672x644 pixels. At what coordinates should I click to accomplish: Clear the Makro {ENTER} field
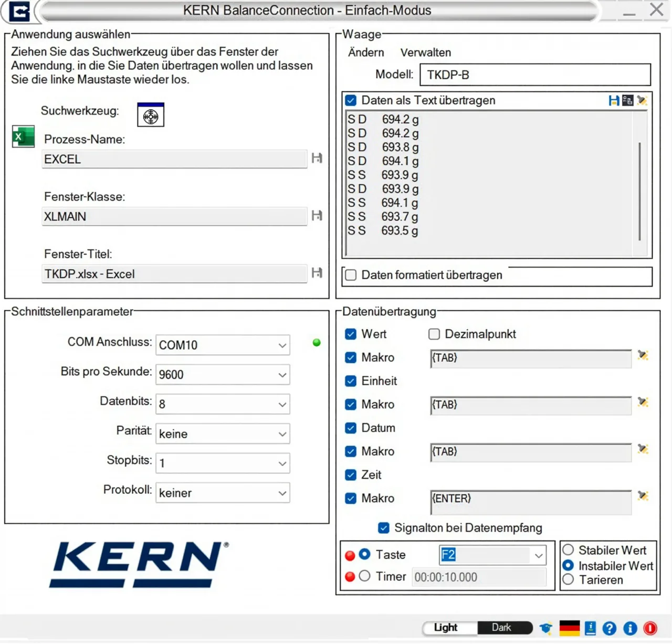coord(643,495)
